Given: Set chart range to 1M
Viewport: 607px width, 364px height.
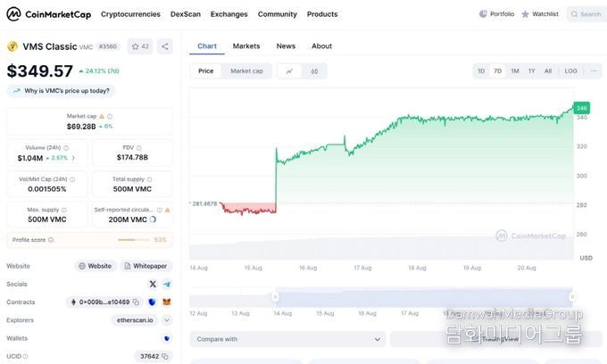Looking at the screenshot, I should pyautogui.click(x=515, y=71).
